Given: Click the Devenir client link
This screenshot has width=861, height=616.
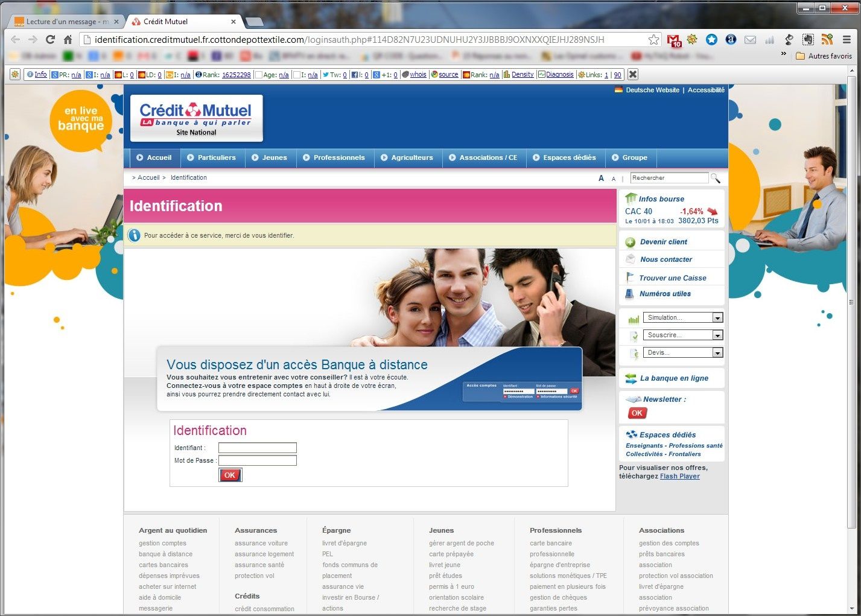Looking at the screenshot, I should pyautogui.click(x=663, y=242).
